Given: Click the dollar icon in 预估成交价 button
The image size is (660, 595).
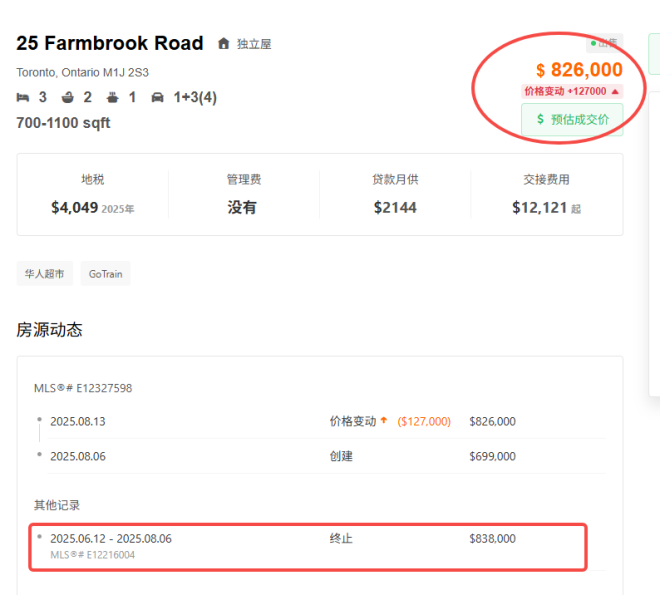Looking at the screenshot, I should (540, 119).
